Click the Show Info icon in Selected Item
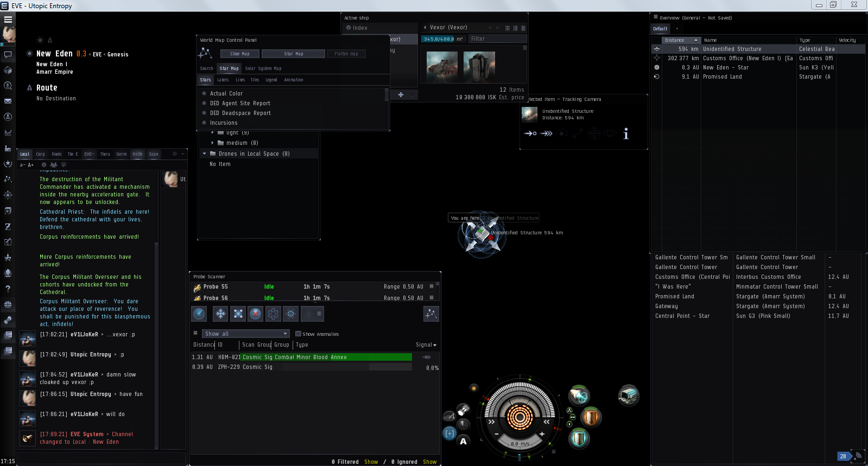The width and height of the screenshot is (868, 466). point(626,133)
